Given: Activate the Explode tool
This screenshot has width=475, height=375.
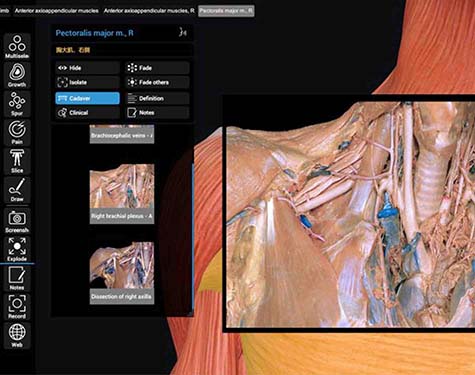Looking at the screenshot, I should pyautogui.click(x=17, y=249).
